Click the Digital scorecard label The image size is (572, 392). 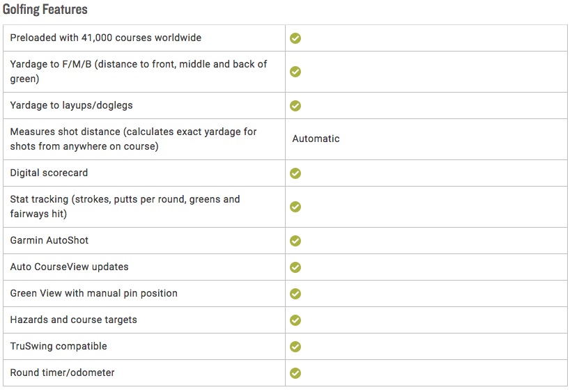49,173
